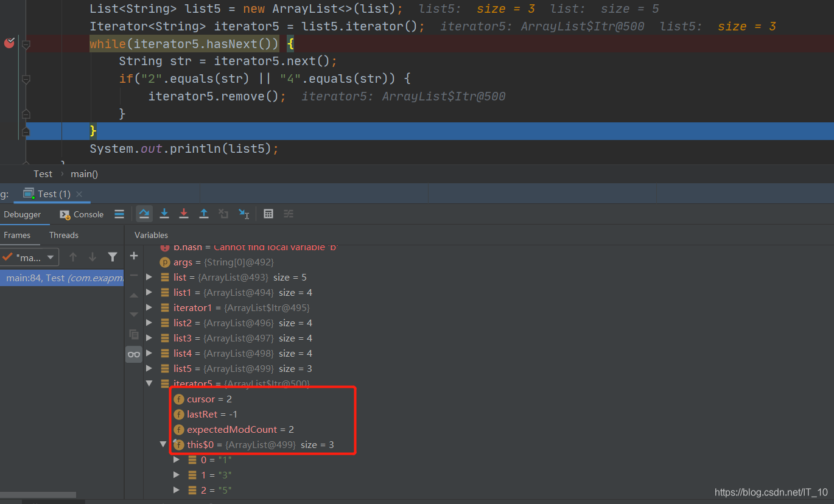834x504 pixels.
Task: Click the red Force Step Into icon
Action: click(184, 214)
